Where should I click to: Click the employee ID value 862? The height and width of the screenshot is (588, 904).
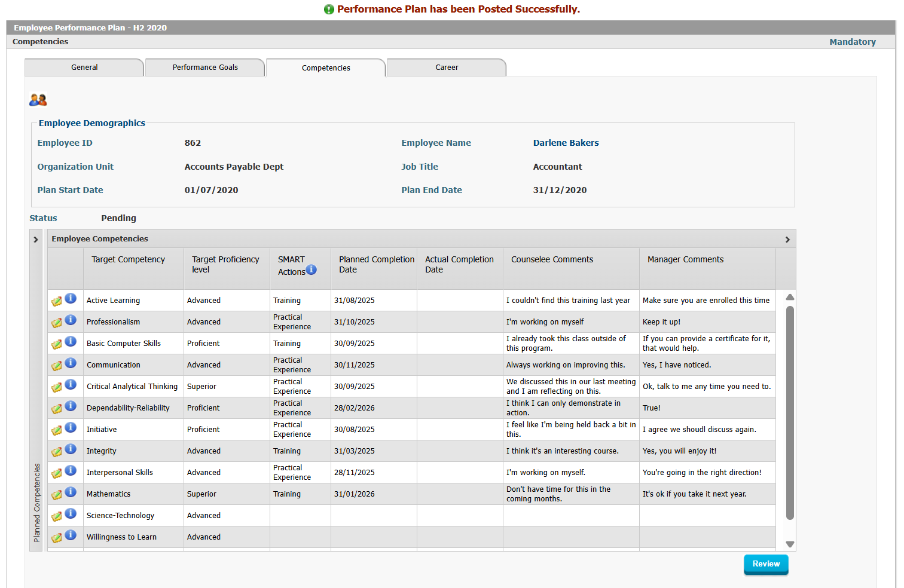pos(193,143)
